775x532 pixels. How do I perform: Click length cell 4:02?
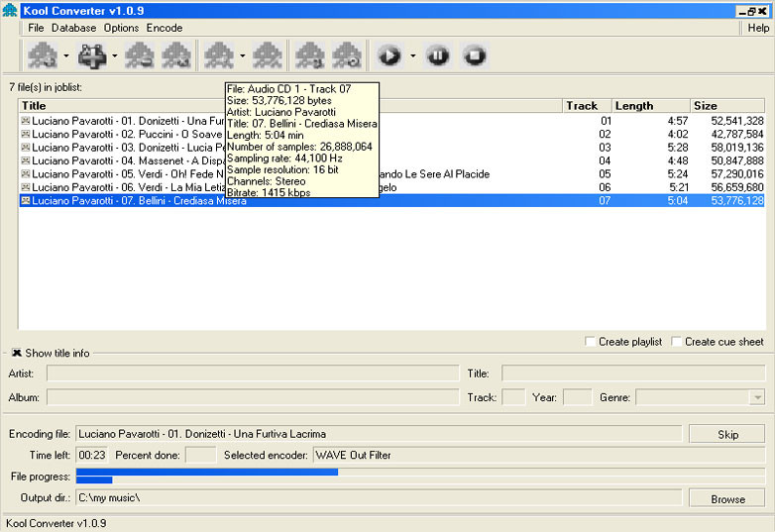click(x=678, y=134)
